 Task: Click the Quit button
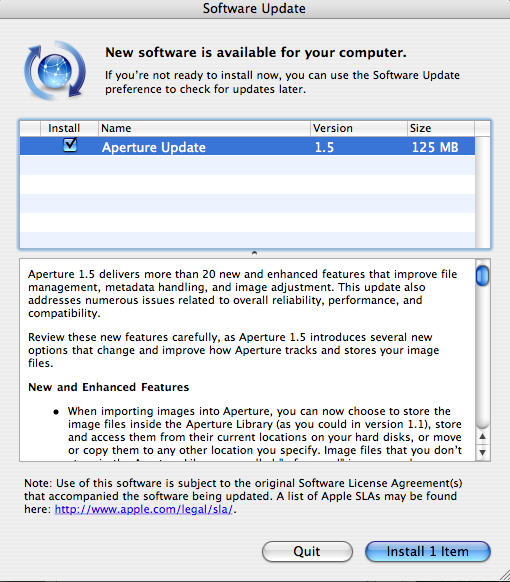coord(307,551)
